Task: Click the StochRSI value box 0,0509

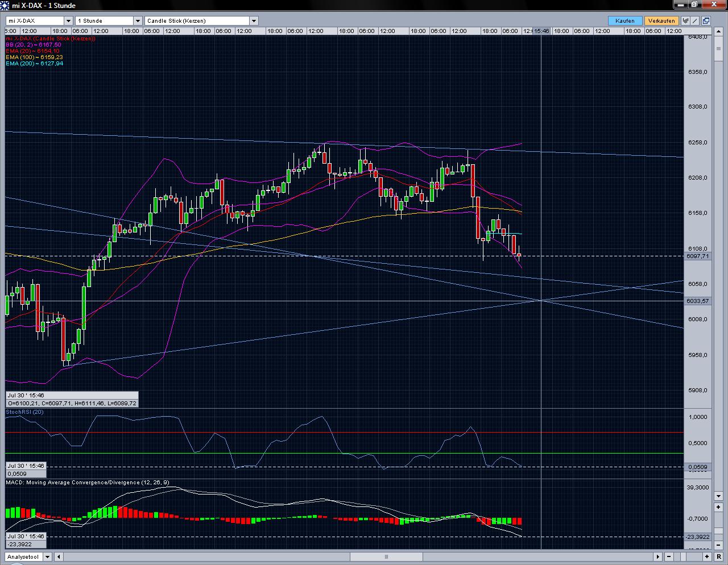Action: coord(25,473)
